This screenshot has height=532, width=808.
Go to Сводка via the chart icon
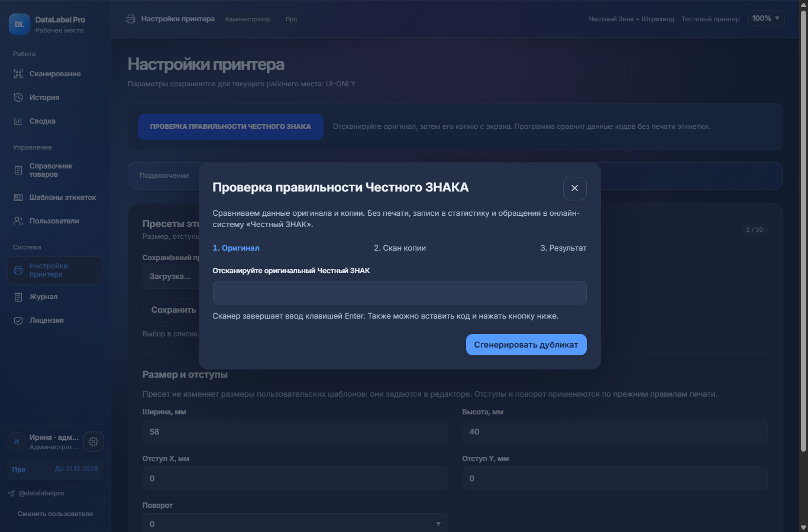[x=18, y=121]
